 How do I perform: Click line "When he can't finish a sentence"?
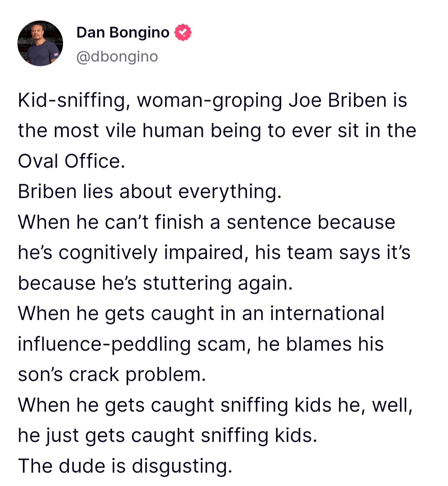(x=164, y=222)
